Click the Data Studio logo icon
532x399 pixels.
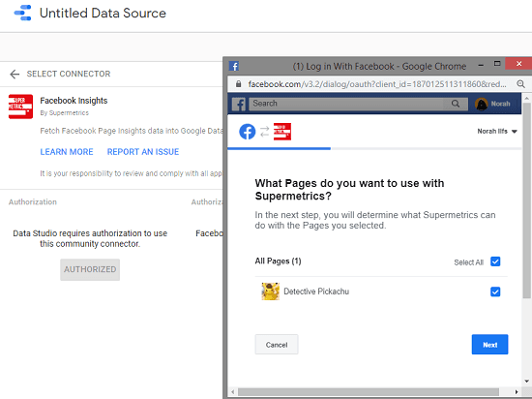(x=22, y=13)
